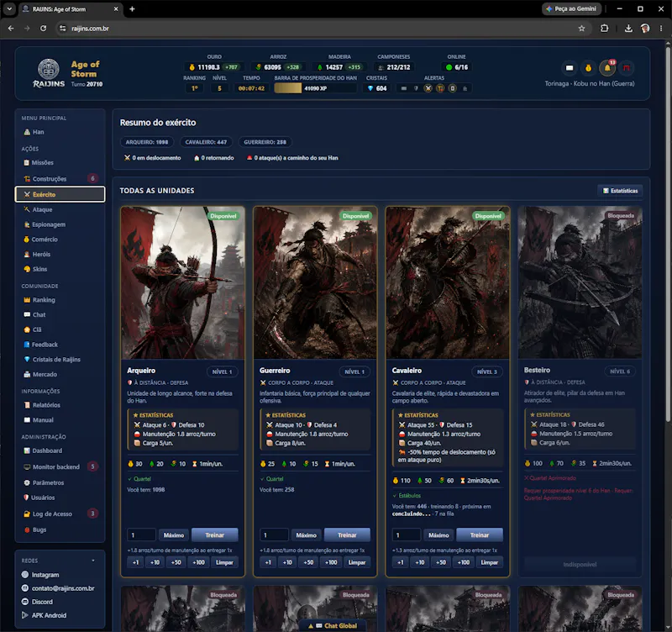Open a new browser tab
Image resolution: width=672 pixels, height=632 pixels.
(132, 9)
